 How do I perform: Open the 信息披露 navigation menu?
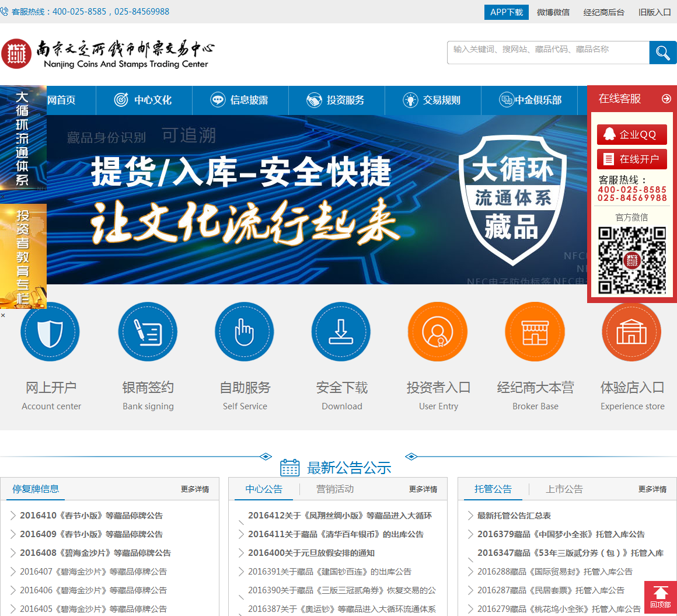tap(240, 100)
